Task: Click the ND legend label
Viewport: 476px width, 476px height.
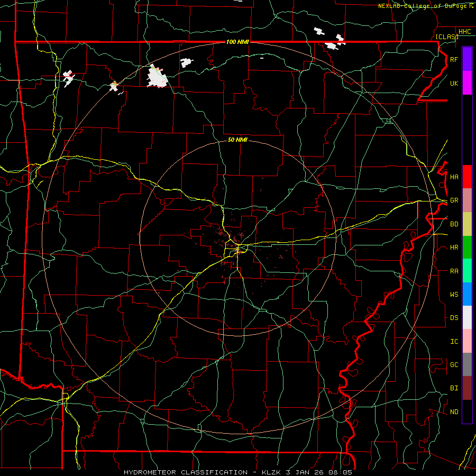Action: [x=454, y=411]
